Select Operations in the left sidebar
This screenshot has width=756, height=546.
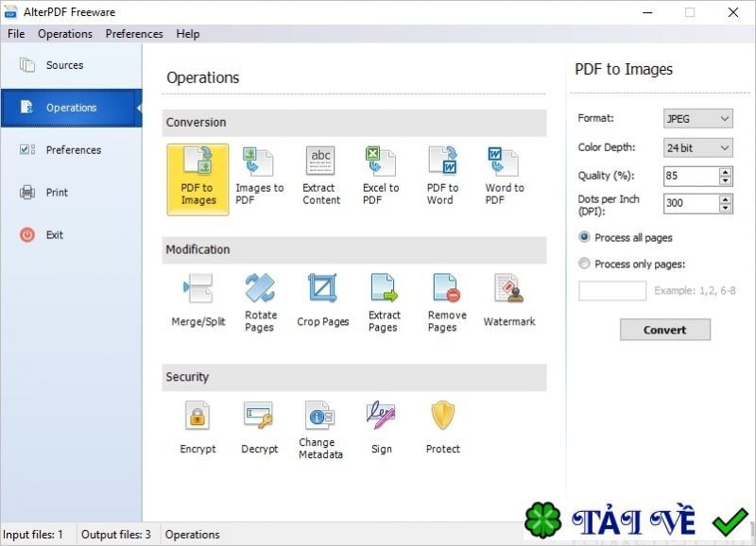coord(72,108)
